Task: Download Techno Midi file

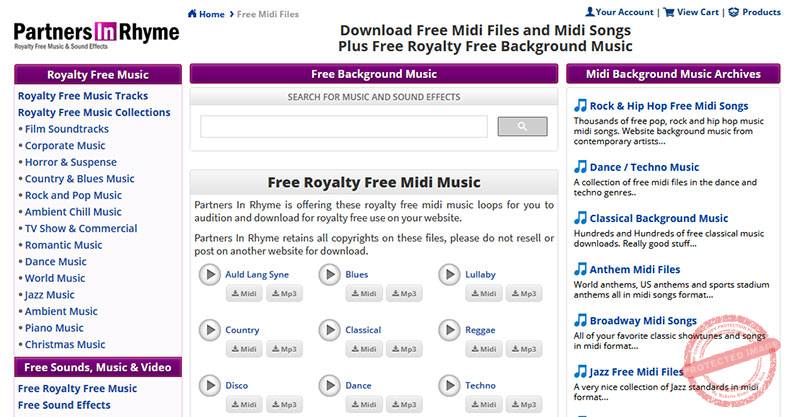Action: click(x=483, y=404)
